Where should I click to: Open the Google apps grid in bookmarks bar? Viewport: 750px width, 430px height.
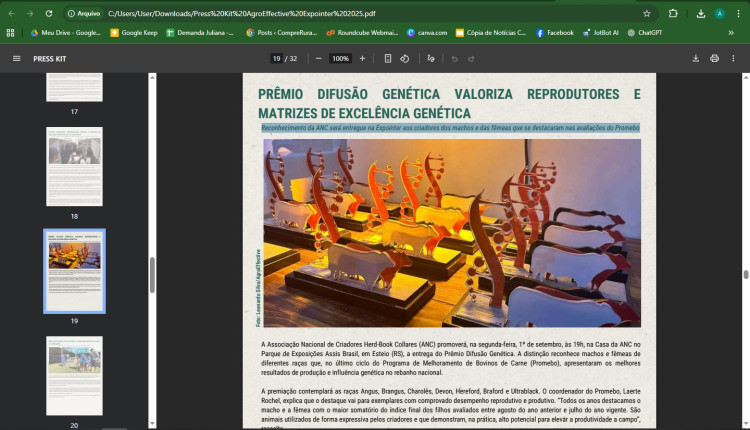(11, 32)
